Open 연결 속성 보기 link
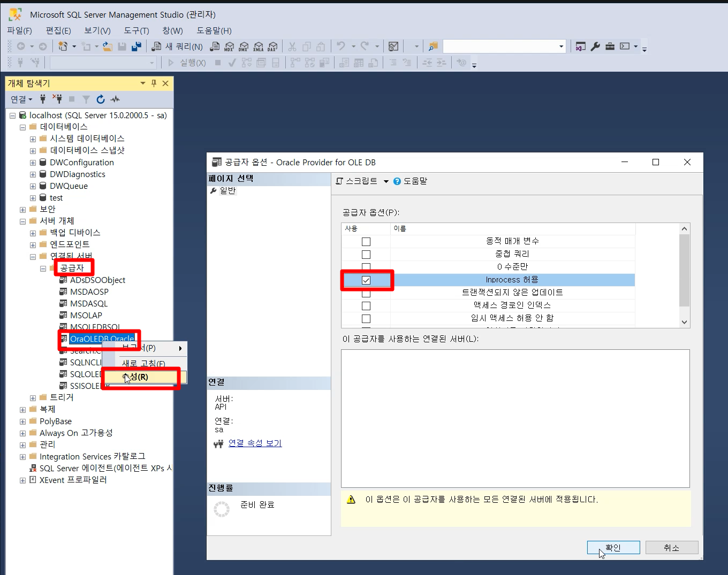This screenshot has width=728, height=575. (x=255, y=443)
